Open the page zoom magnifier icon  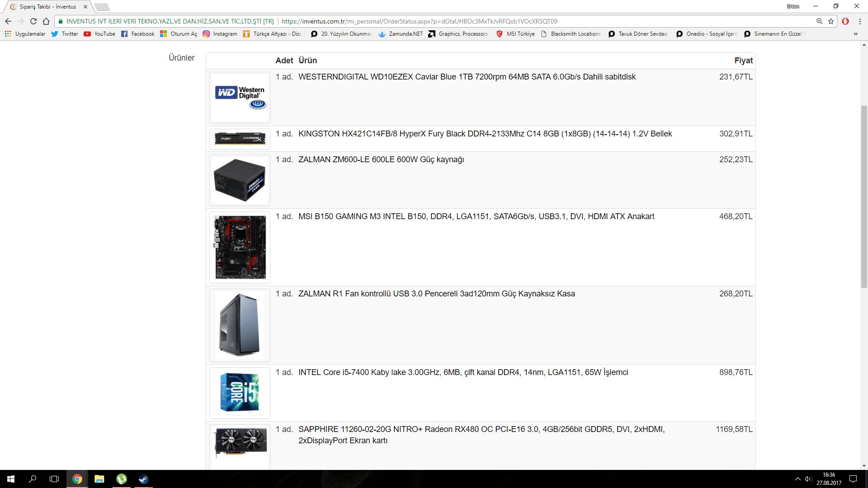pyautogui.click(x=819, y=21)
